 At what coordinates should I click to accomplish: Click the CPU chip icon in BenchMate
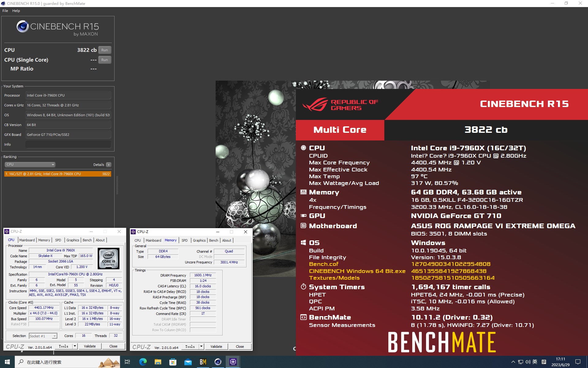point(303,148)
